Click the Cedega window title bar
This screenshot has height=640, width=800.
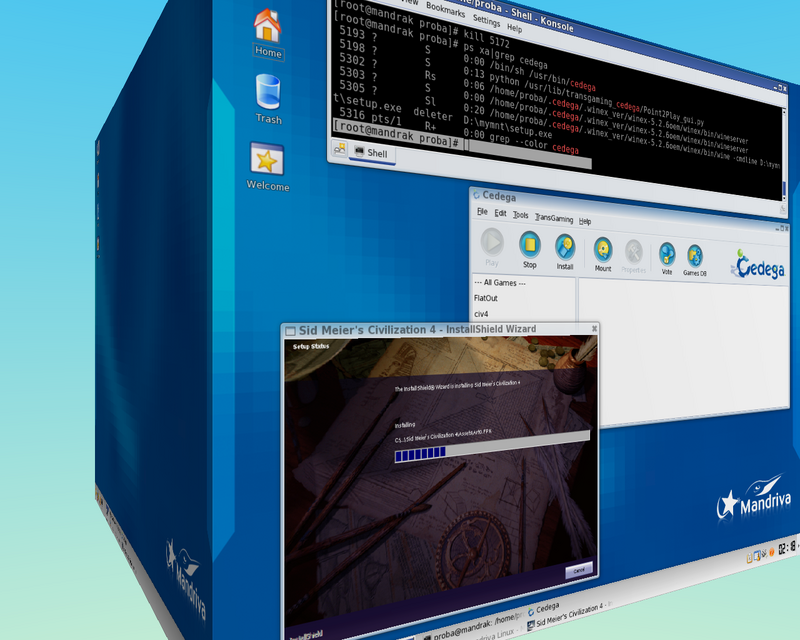[x=628, y=209]
